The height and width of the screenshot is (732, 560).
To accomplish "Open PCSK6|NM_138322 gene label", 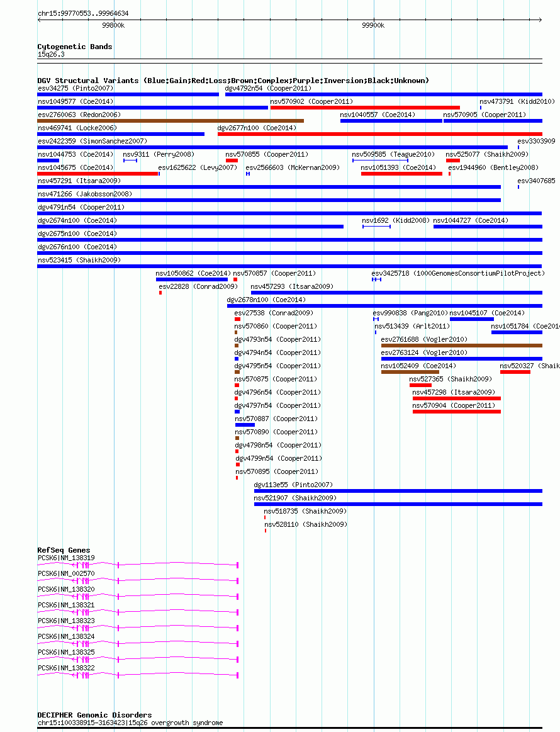I will (66, 668).
